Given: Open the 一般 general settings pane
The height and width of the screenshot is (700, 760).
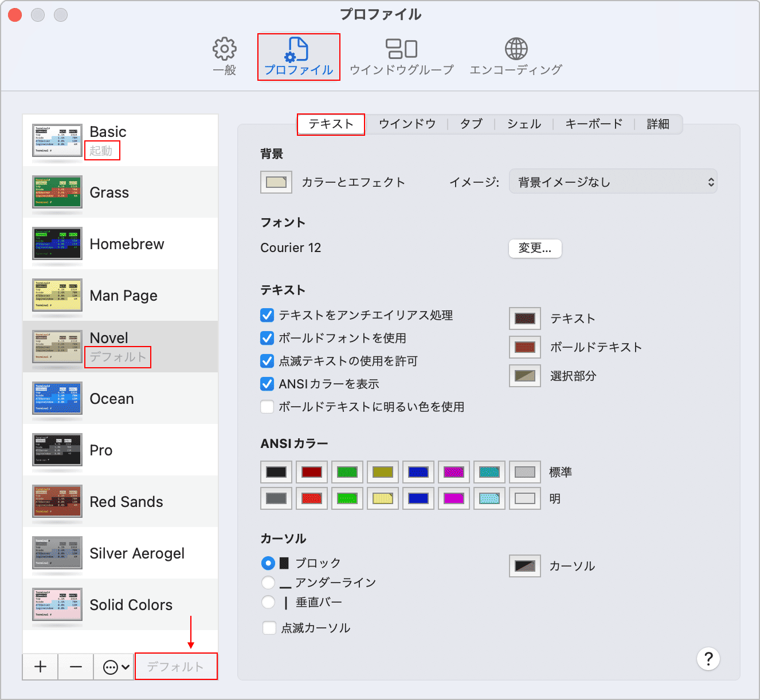Looking at the screenshot, I should [225, 56].
